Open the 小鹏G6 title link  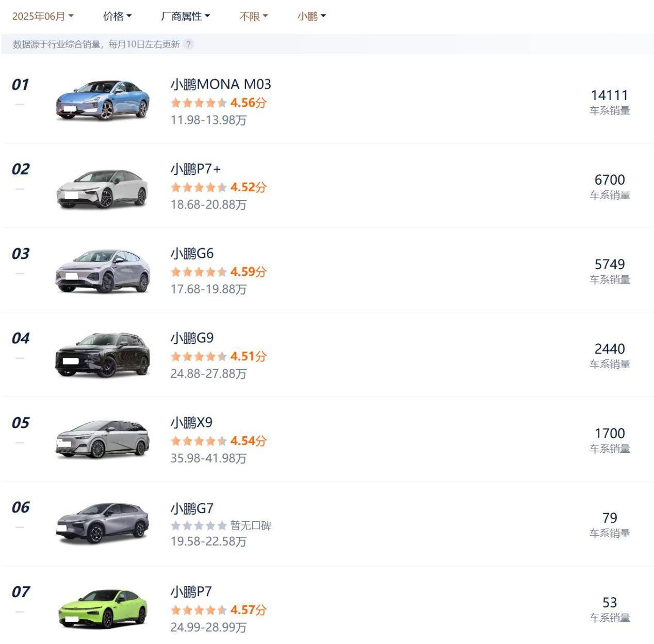[x=192, y=253]
